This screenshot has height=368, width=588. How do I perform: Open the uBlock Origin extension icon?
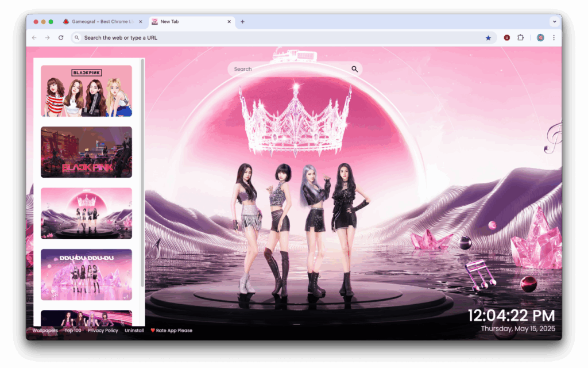pos(506,37)
